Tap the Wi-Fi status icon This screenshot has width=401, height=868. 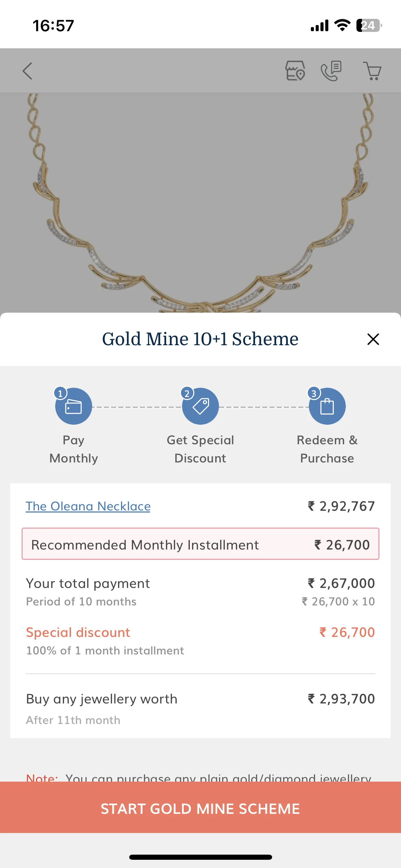pyautogui.click(x=342, y=25)
